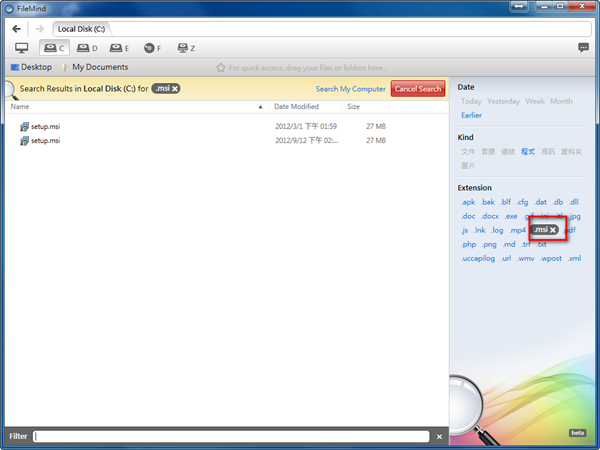Filter date by Earlier
Image resolution: width=600 pixels, height=450 pixels.
471,115
